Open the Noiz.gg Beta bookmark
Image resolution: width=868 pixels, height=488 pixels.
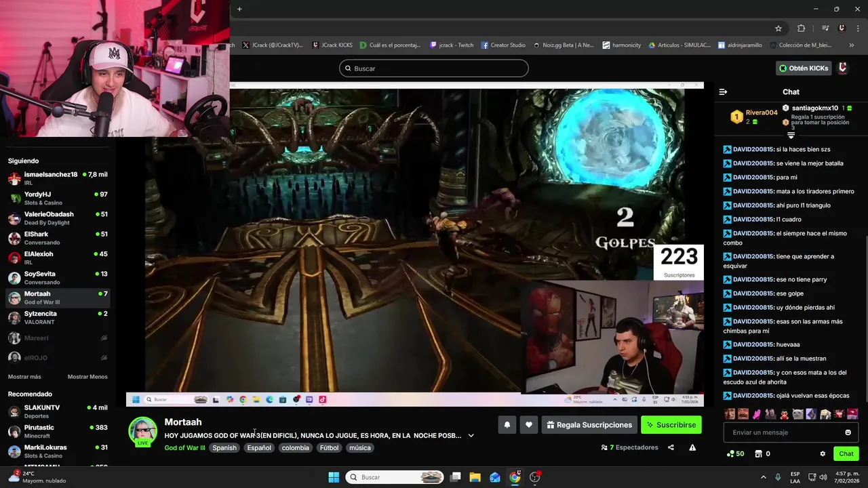tap(563, 45)
